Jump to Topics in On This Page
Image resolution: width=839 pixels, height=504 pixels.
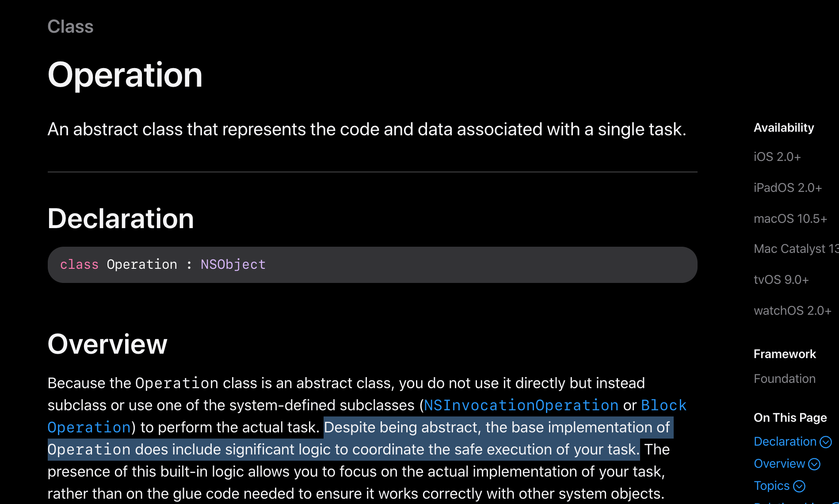tap(771, 485)
